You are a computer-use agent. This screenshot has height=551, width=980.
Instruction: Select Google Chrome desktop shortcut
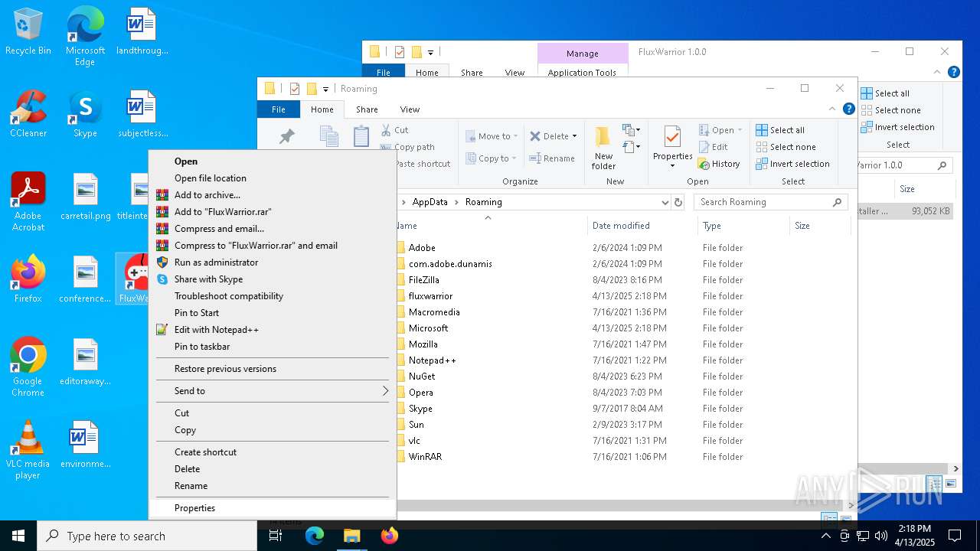(x=28, y=367)
